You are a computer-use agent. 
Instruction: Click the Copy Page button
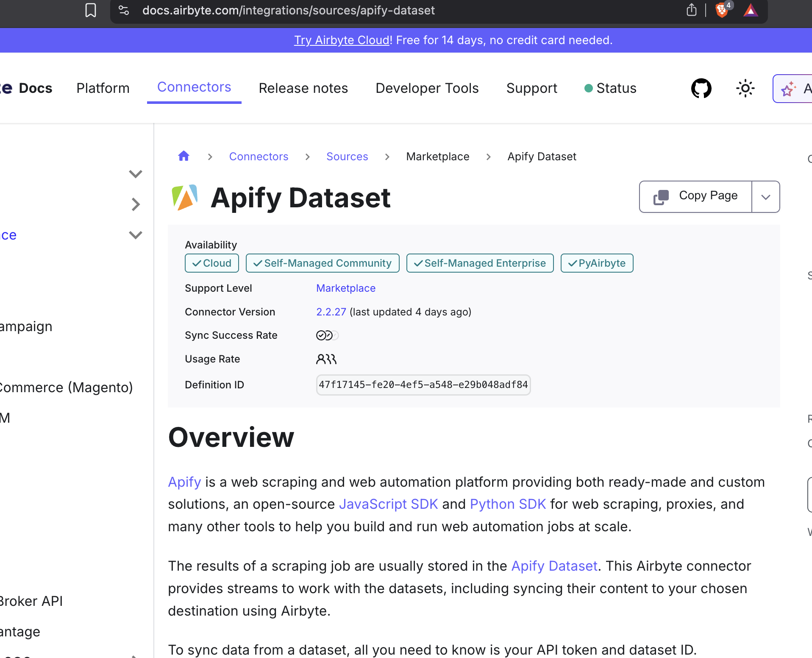(695, 197)
